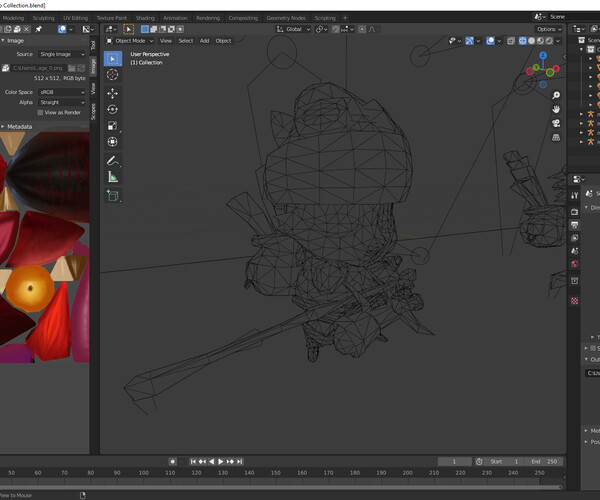
Task: Select the Annotate pencil tool
Action: (x=112, y=160)
